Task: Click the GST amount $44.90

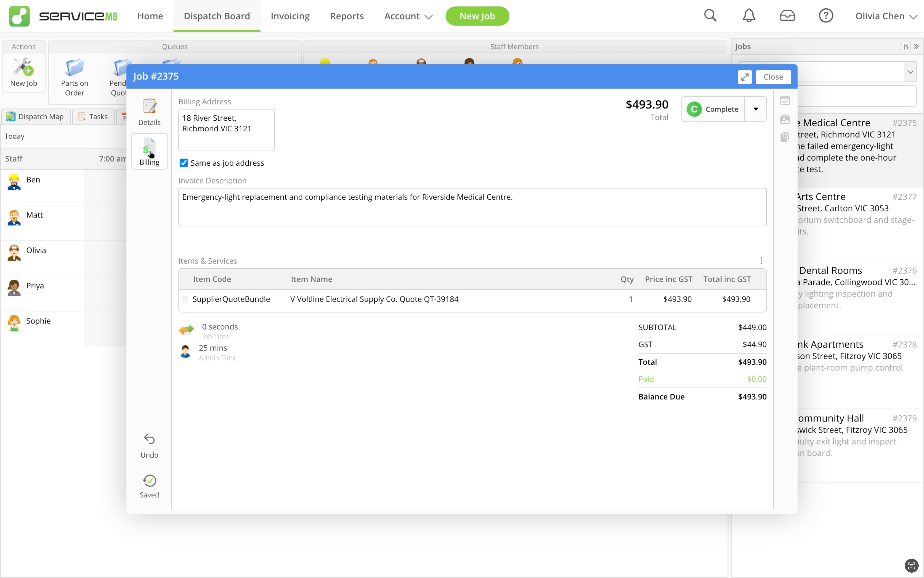Action: click(x=754, y=344)
